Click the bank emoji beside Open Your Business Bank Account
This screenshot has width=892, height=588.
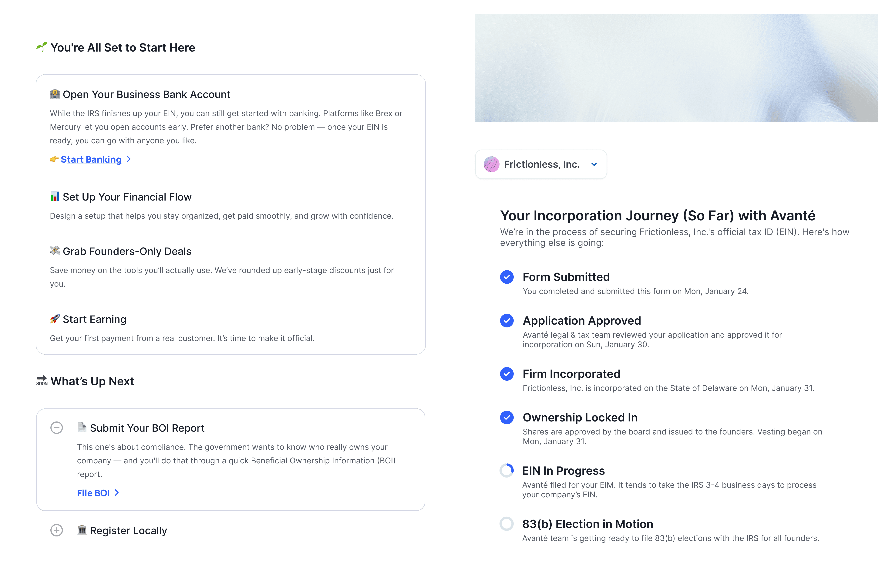(x=55, y=94)
